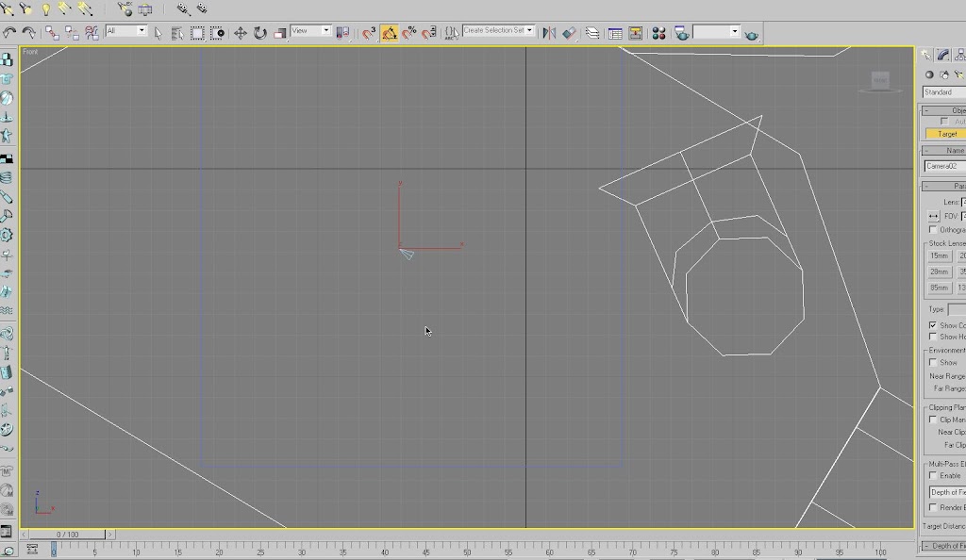Click the Mirror tool icon

[x=549, y=33]
